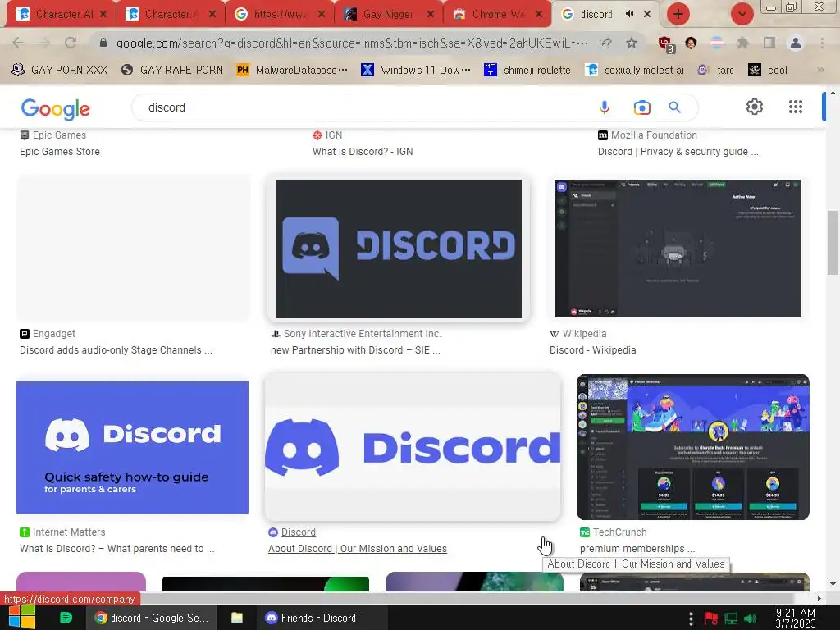Show hidden tray icons via three dots

(x=691, y=619)
